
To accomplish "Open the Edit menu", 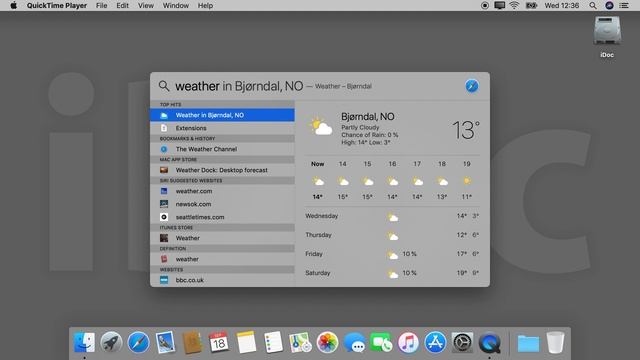I will coord(122,6).
